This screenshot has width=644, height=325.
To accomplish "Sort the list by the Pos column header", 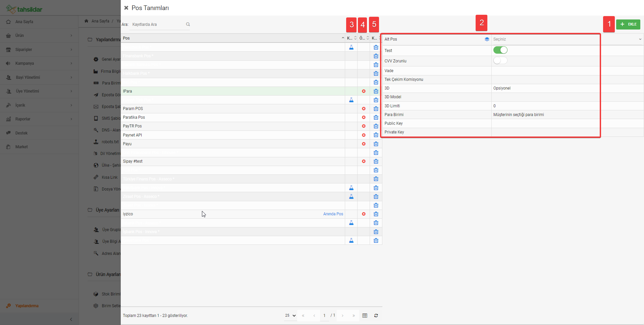I will 233,38.
